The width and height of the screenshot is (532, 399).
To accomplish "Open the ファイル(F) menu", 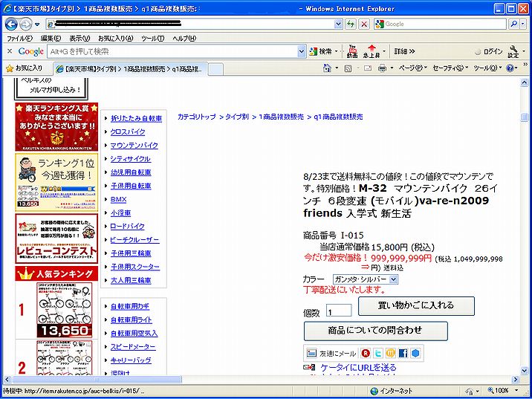I will [x=19, y=39].
